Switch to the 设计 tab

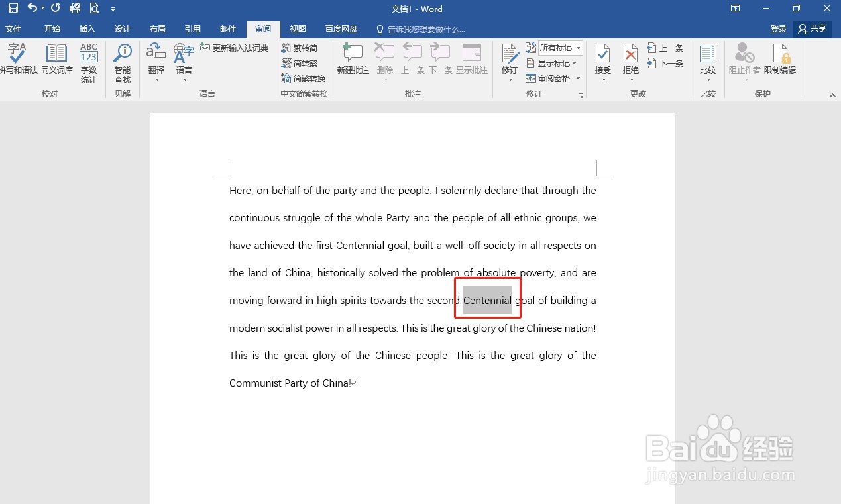123,29
